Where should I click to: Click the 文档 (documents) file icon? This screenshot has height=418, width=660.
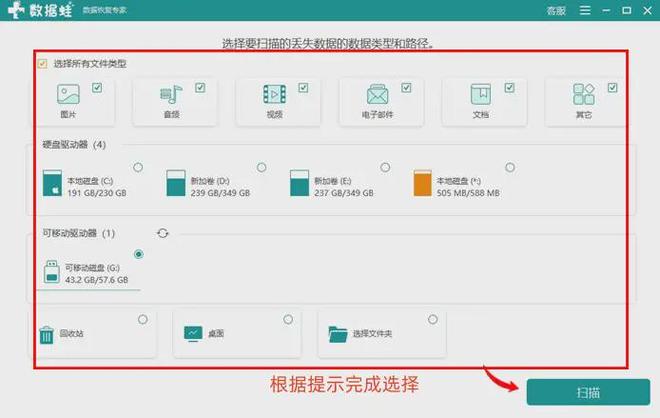click(x=481, y=95)
